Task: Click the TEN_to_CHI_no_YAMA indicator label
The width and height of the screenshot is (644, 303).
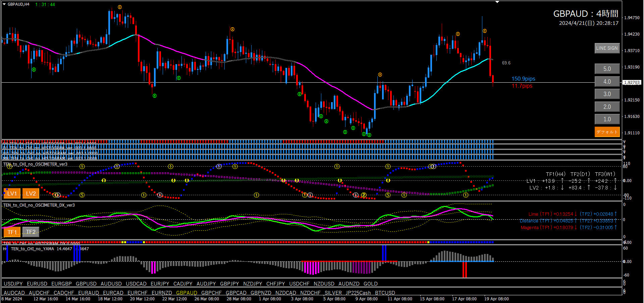Action: coord(33,249)
